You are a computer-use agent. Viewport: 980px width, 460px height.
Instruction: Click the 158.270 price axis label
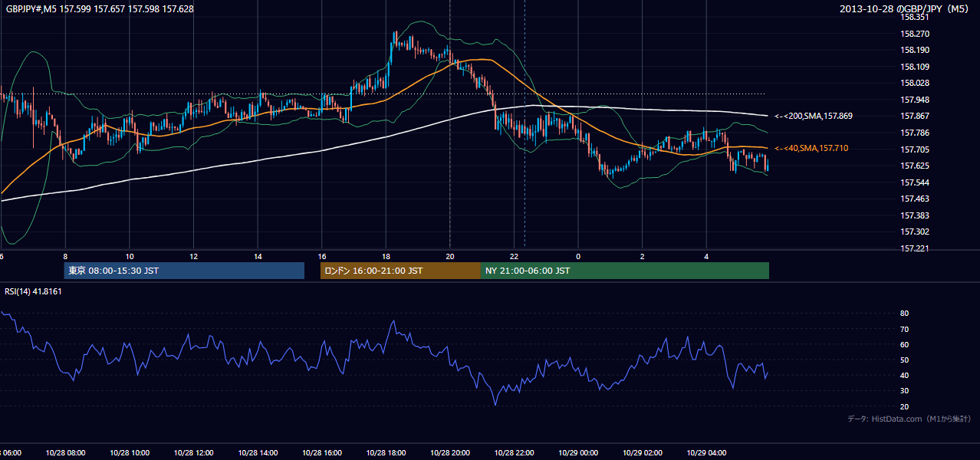915,34
